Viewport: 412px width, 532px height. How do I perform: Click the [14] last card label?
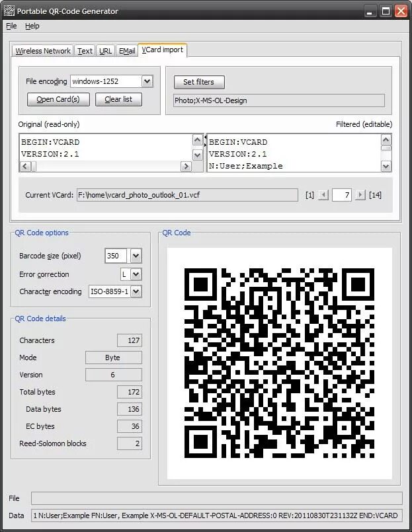(376, 195)
